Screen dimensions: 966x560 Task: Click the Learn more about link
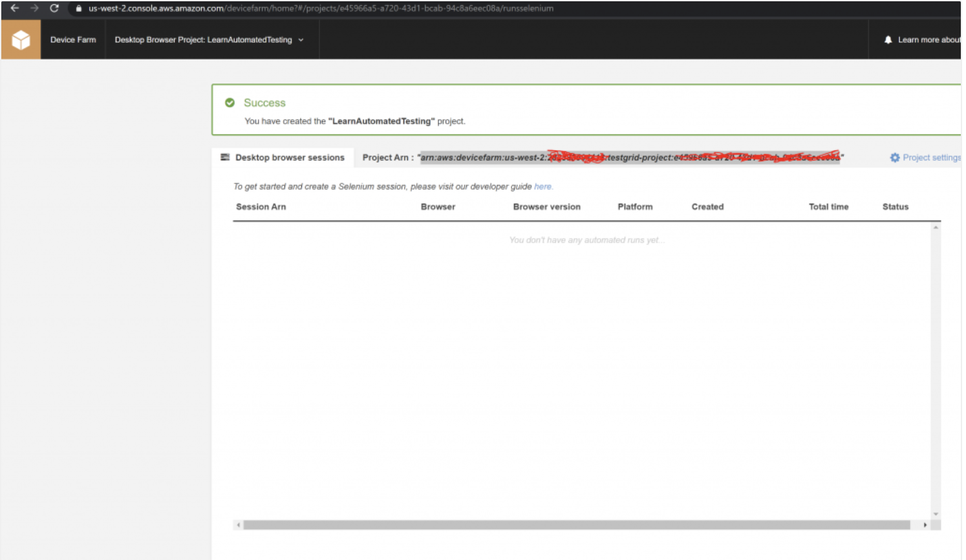click(x=929, y=39)
